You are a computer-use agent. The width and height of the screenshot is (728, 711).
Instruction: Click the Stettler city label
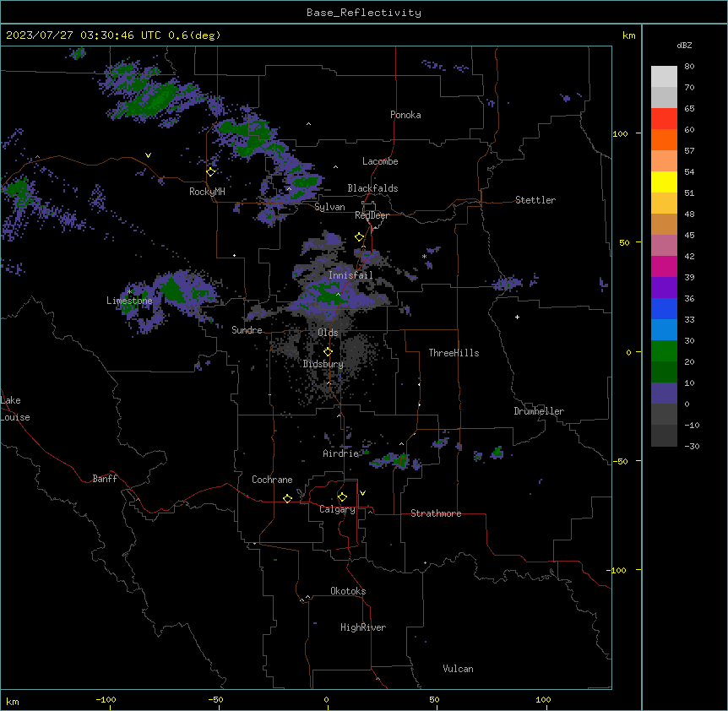tap(535, 200)
